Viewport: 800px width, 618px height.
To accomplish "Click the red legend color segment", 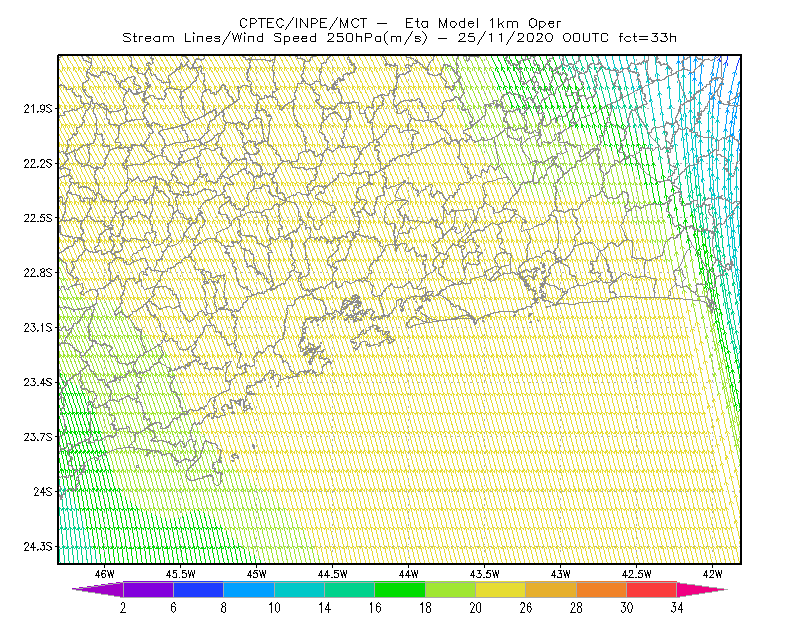I will click(x=652, y=589).
